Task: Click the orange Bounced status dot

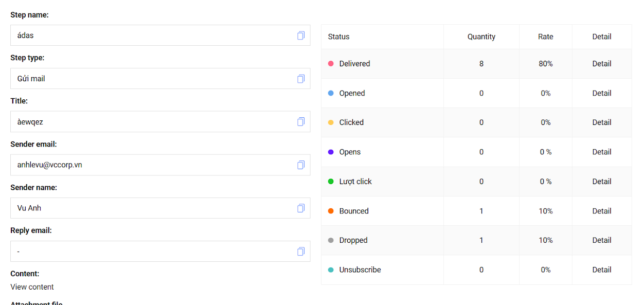Action: point(331,211)
